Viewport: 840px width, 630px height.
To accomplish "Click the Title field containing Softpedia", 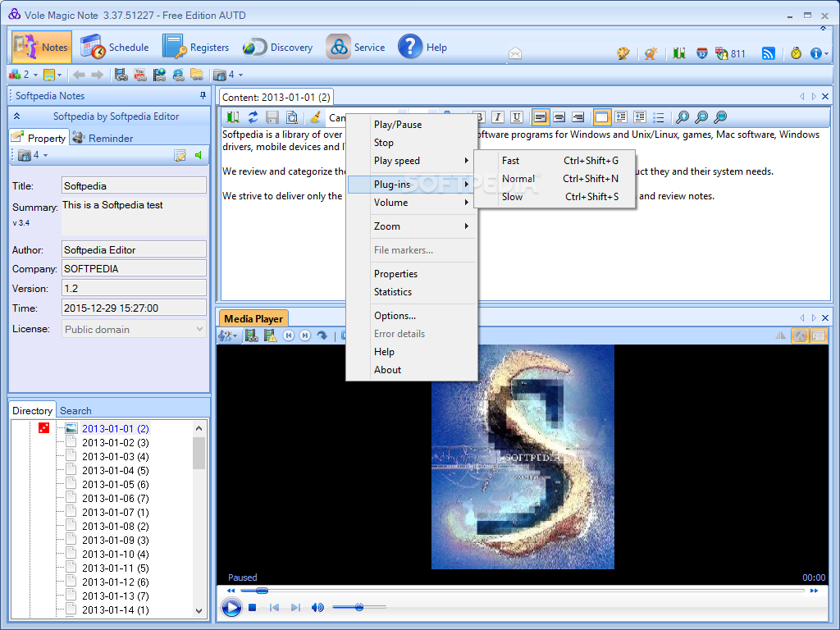I will [x=134, y=185].
